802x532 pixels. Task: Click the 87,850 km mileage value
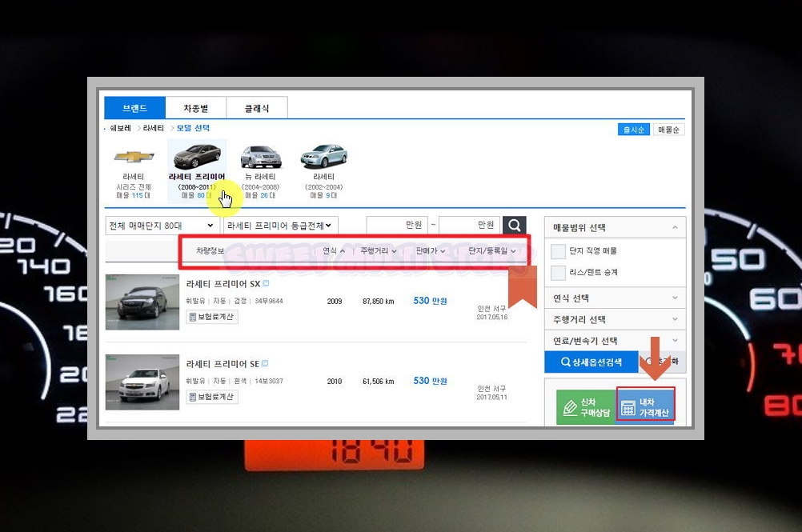pyautogui.click(x=379, y=302)
